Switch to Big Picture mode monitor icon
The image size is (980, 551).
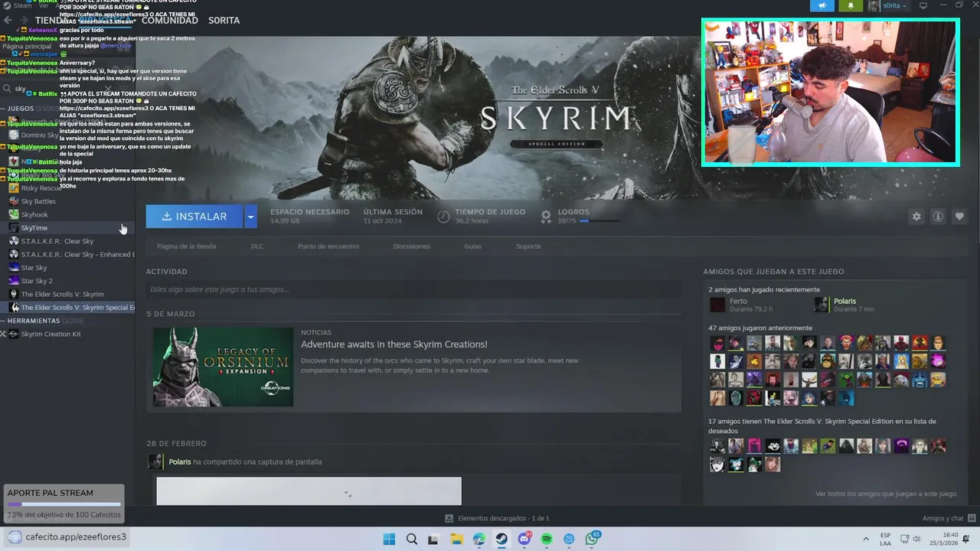tap(923, 5)
